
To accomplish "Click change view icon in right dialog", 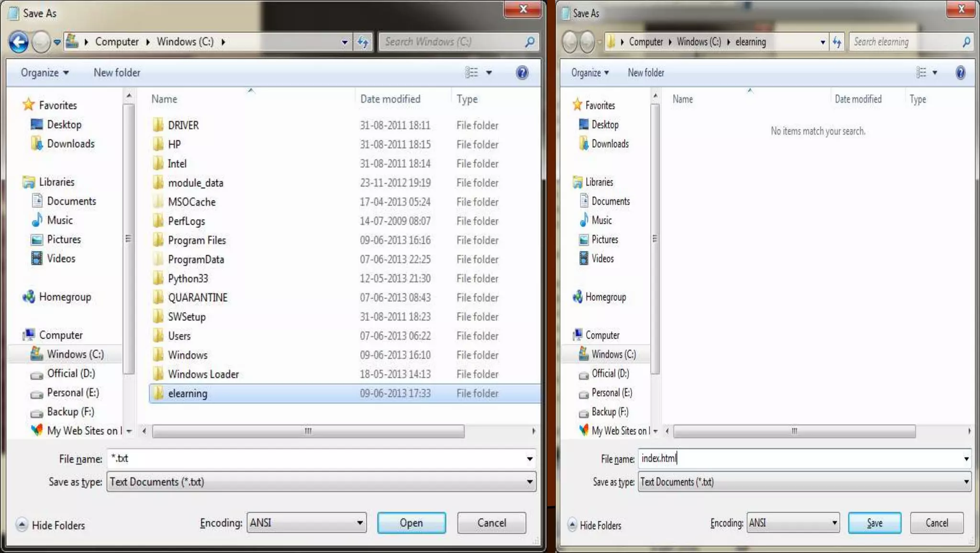I will tap(921, 73).
